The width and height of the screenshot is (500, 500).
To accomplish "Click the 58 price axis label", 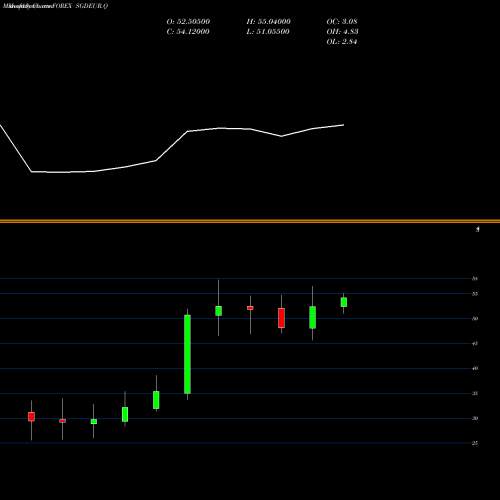I will point(475,279).
